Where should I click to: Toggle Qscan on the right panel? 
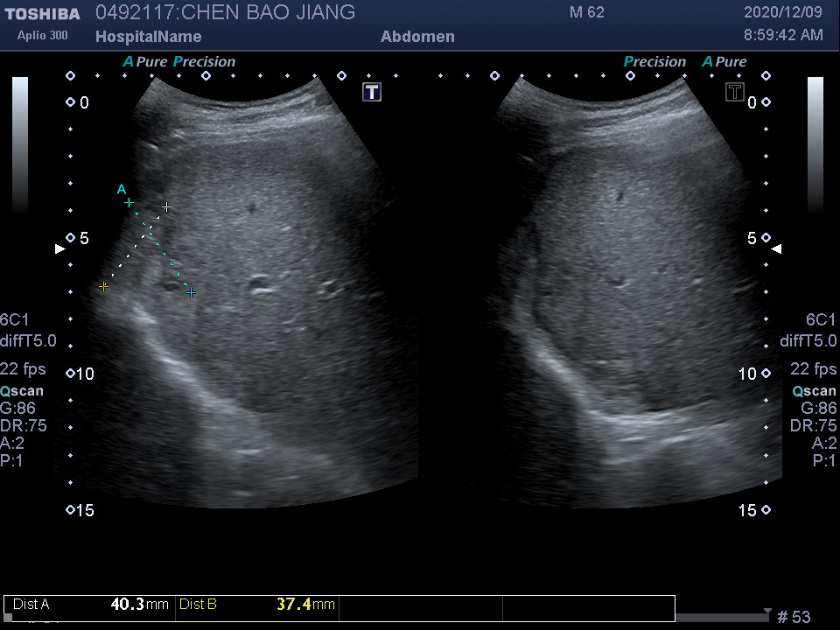[x=814, y=391]
